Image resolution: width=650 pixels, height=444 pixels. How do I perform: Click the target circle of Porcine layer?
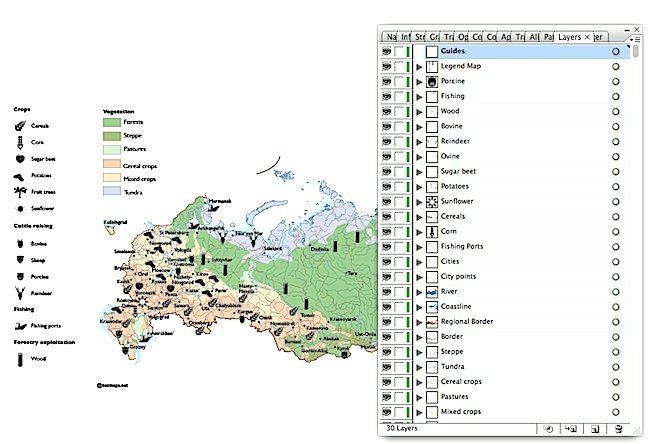(616, 81)
